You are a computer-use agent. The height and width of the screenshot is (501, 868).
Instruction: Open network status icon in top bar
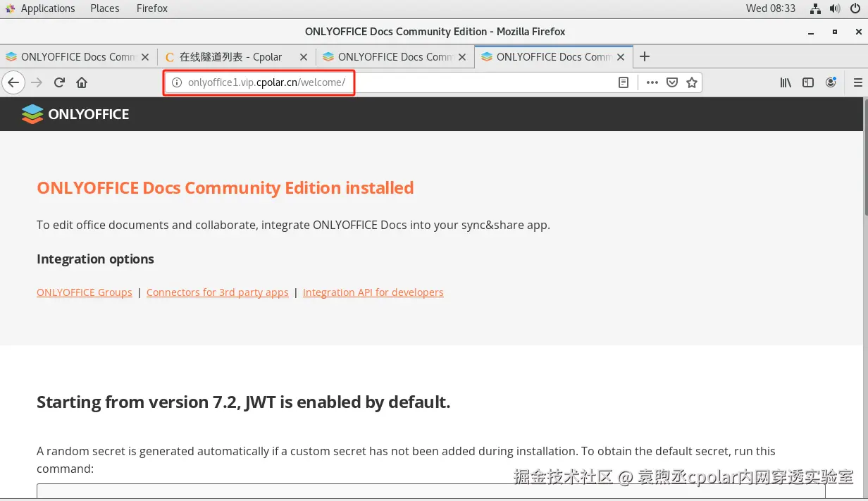tap(815, 8)
